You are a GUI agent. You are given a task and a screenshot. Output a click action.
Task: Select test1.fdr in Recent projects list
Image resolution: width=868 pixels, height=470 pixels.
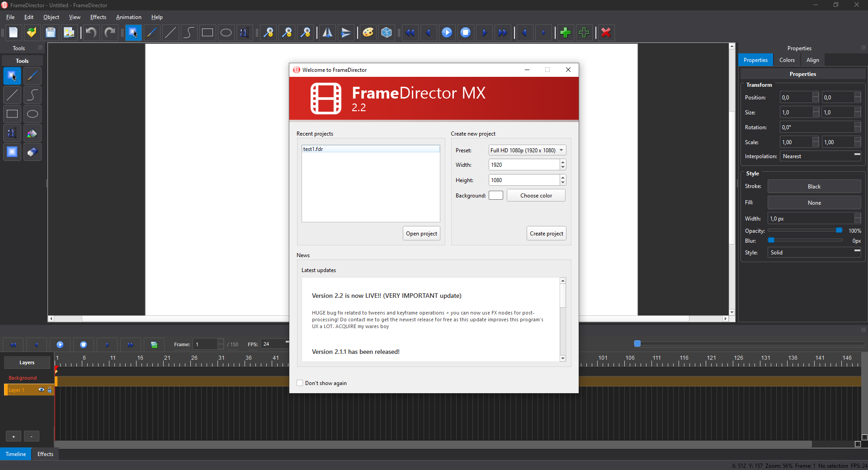[371, 149]
